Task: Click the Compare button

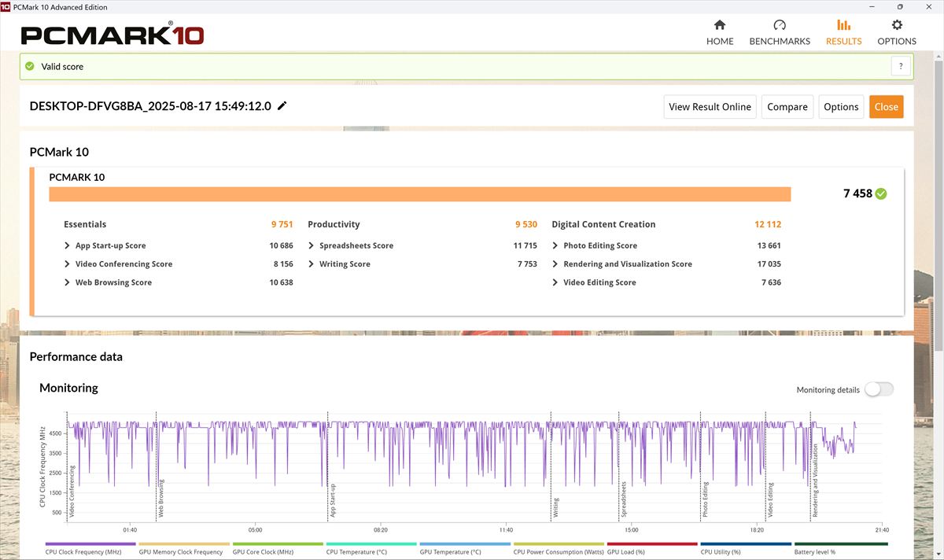Action: [x=787, y=107]
